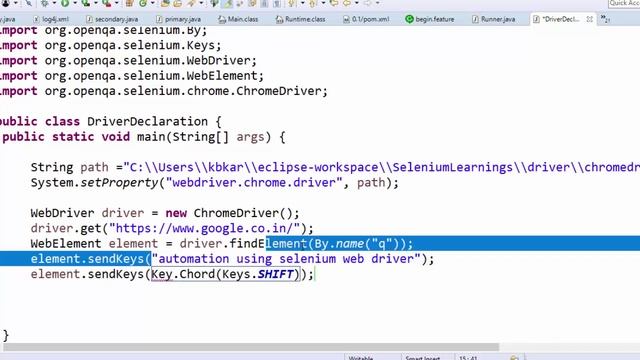The width and height of the screenshot is (640, 360).
Task: Click the black circle icon at toolbar start
Action: coord(6,3)
